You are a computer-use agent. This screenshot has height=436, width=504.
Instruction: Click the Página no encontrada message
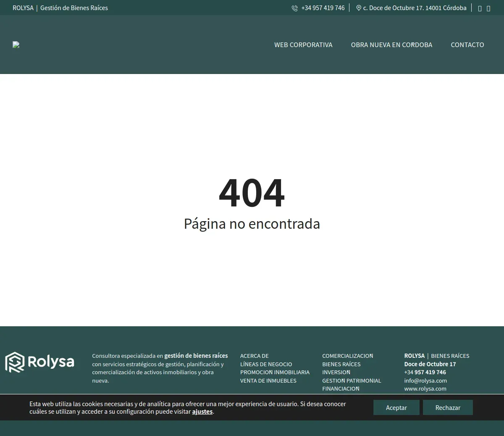pyautogui.click(x=252, y=224)
